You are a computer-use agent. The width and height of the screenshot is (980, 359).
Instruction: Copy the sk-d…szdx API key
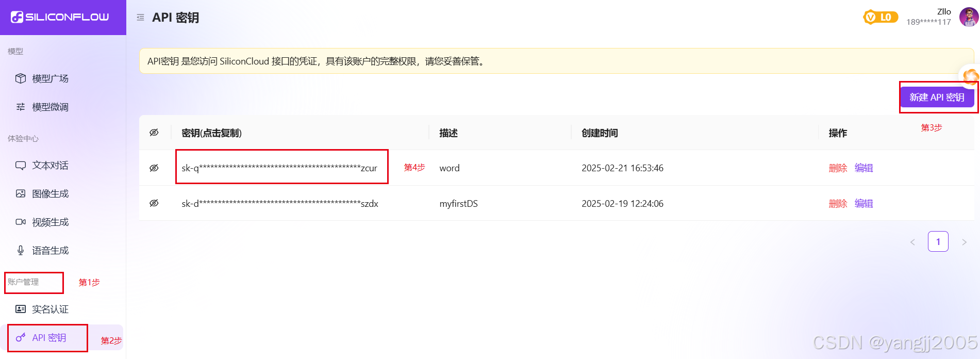(x=280, y=204)
